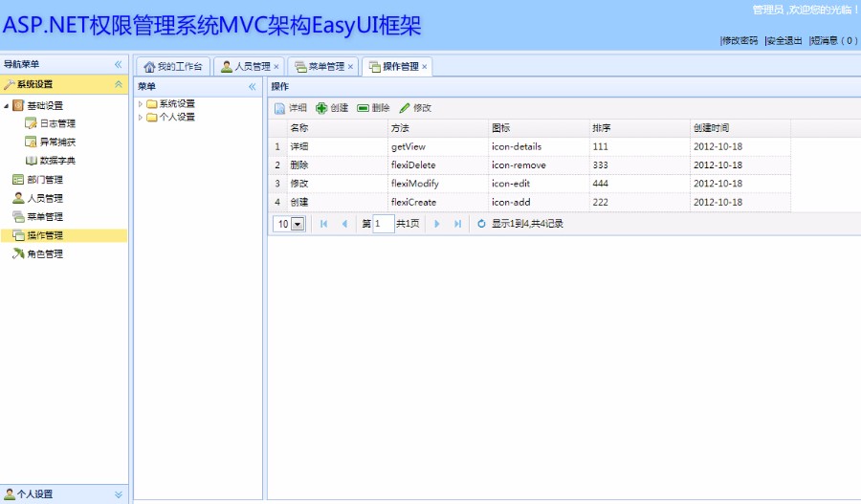The height and width of the screenshot is (504, 861).
Task: Select the row with flexiModify method
Action: point(530,184)
